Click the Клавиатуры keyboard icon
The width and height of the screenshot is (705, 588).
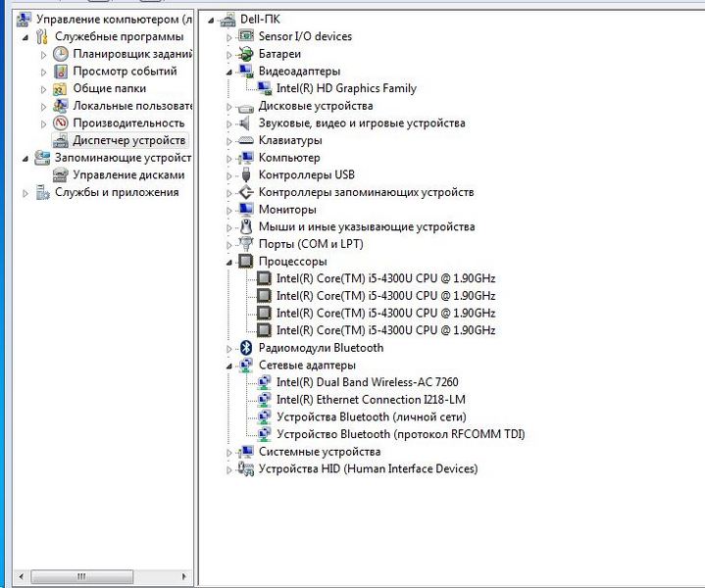point(246,140)
